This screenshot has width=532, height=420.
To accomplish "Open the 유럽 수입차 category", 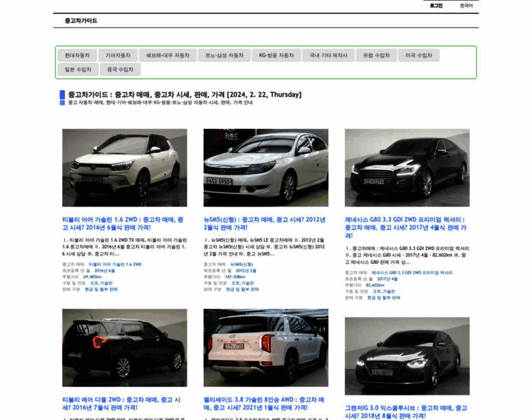I will (377, 55).
